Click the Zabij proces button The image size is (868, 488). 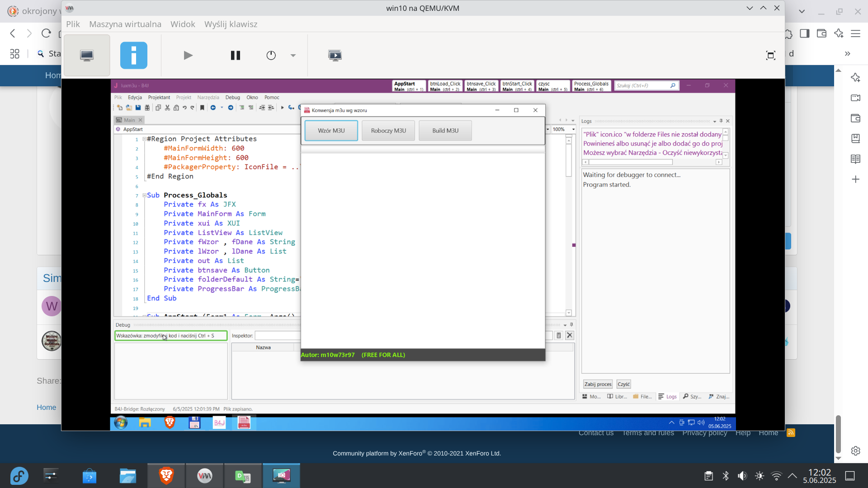tap(598, 384)
